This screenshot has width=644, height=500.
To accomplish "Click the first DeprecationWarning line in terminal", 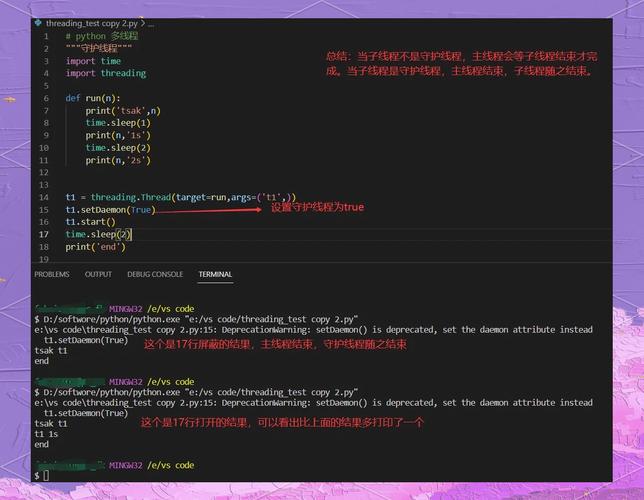I will [x=313, y=330].
